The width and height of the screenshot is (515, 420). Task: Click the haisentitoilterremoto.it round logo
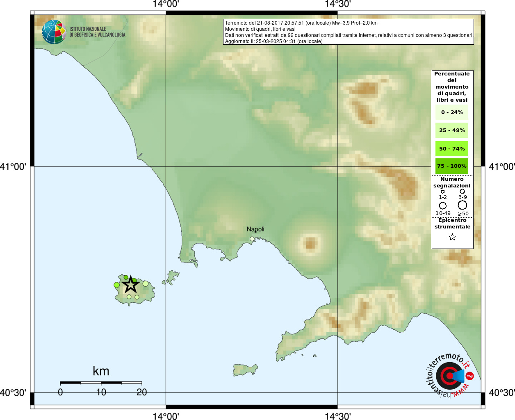coord(450,376)
